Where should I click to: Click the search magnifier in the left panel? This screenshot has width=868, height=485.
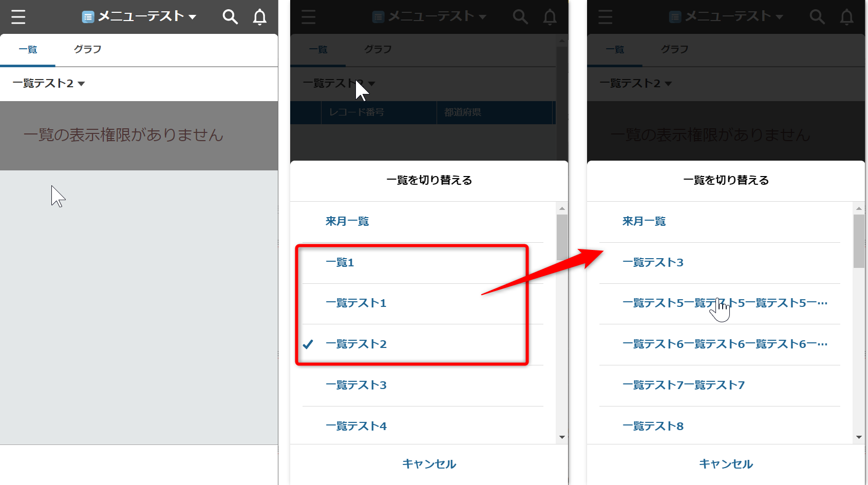pos(230,17)
